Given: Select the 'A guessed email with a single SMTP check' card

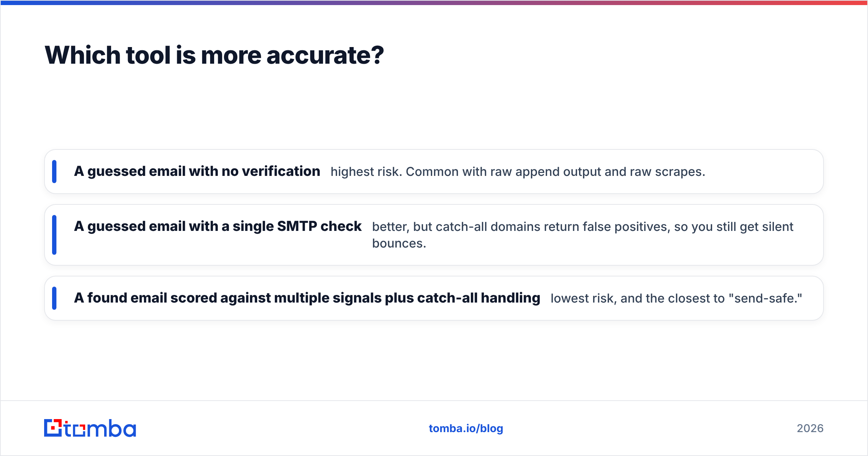Looking at the screenshot, I should pyautogui.click(x=434, y=235).
